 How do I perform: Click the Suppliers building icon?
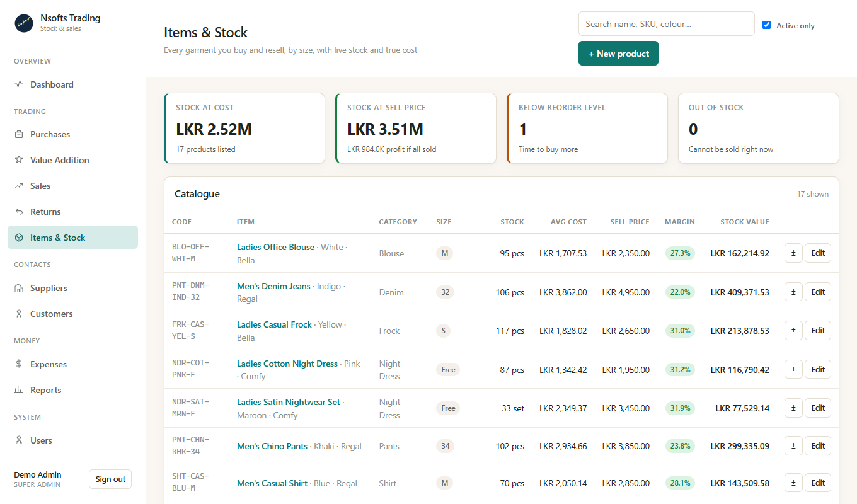[19, 288]
